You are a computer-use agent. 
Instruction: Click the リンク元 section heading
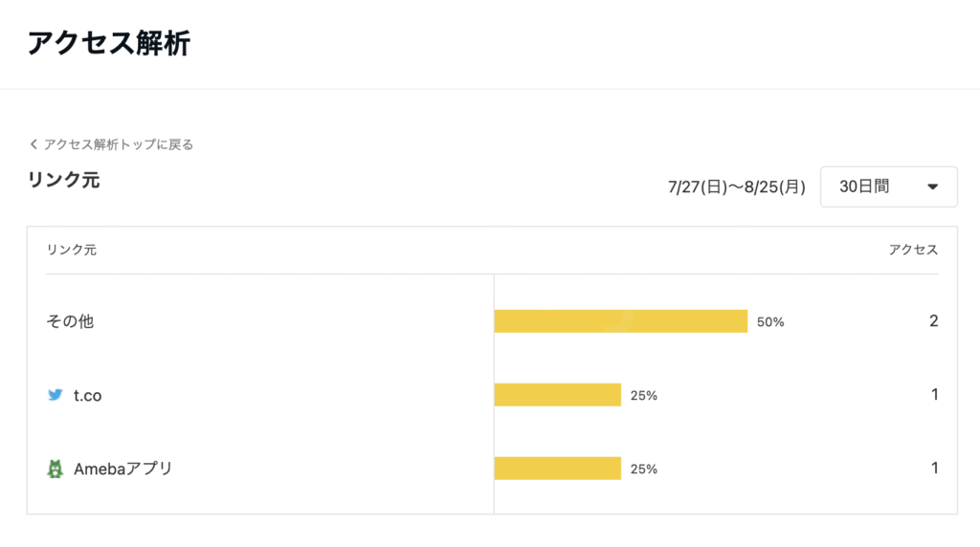click(64, 180)
